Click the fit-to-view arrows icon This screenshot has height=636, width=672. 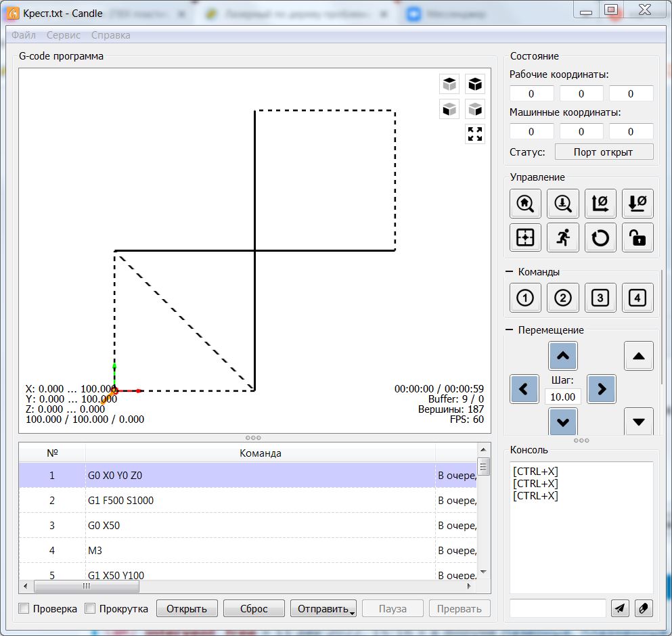pyautogui.click(x=475, y=134)
